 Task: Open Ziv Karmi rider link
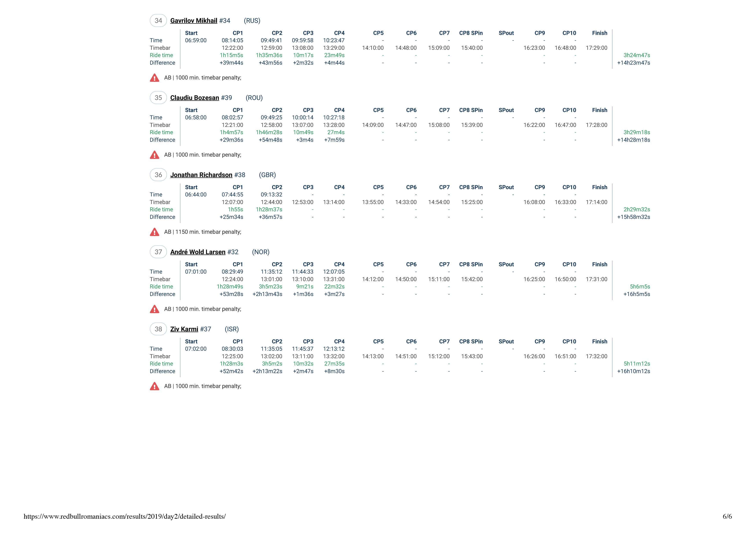[x=184, y=329]
